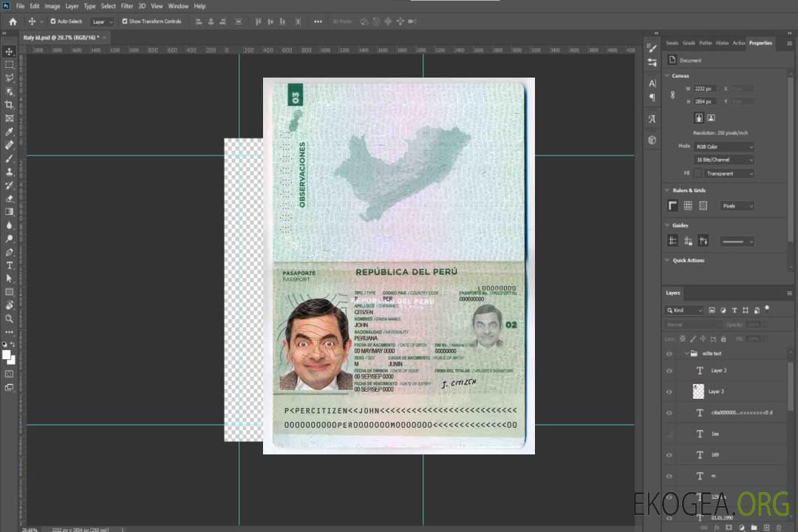Hide Layer 3 via eye icon
Screen dimensions: 798x532
click(669, 392)
